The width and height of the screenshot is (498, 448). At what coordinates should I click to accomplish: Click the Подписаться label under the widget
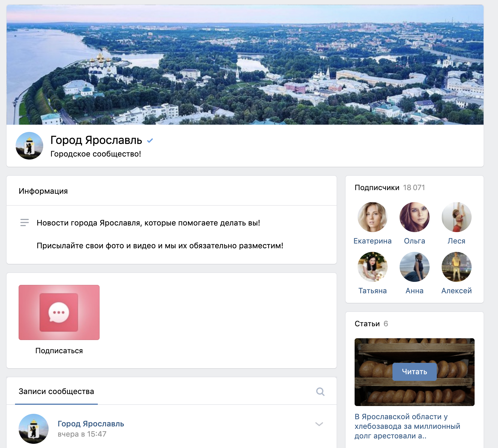(59, 351)
